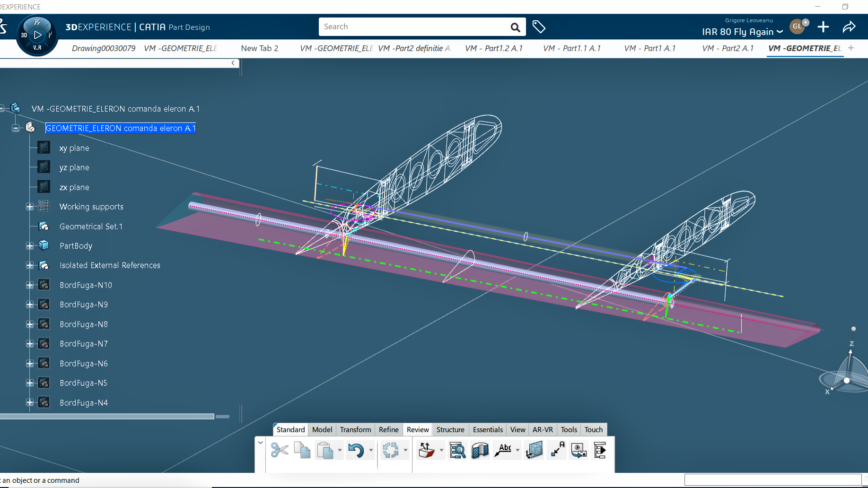
Task: Open the Paste options dropdown arrow
Action: [x=340, y=450]
